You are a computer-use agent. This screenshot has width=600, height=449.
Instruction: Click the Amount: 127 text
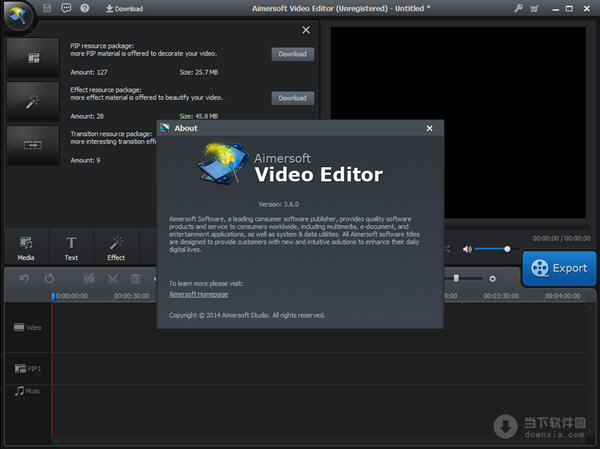(x=89, y=72)
